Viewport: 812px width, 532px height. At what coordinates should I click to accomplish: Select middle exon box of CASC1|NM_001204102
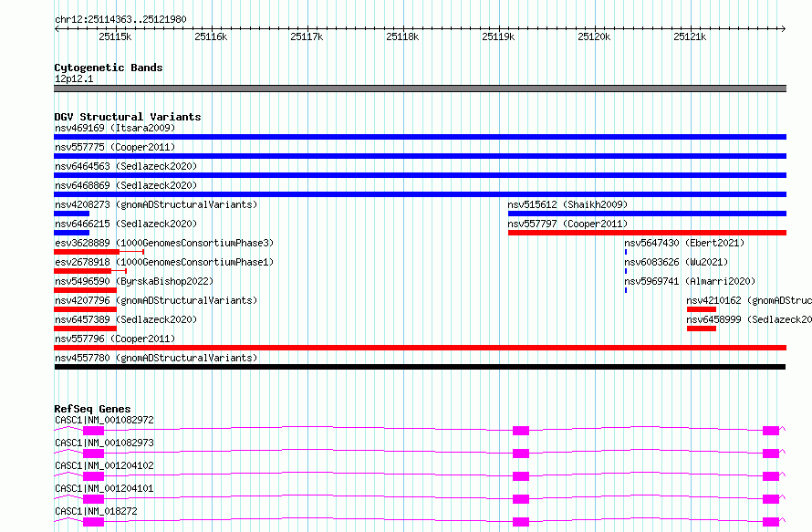[x=521, y=476]
